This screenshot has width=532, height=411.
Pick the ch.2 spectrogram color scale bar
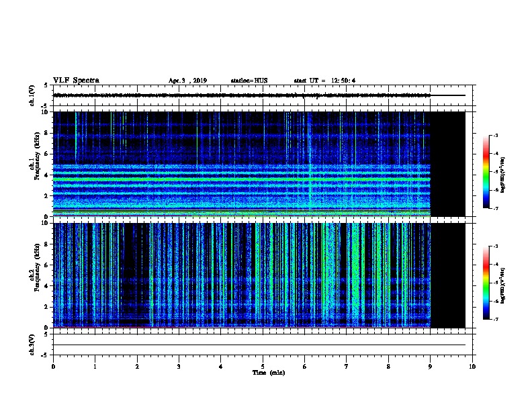(486, 283)
